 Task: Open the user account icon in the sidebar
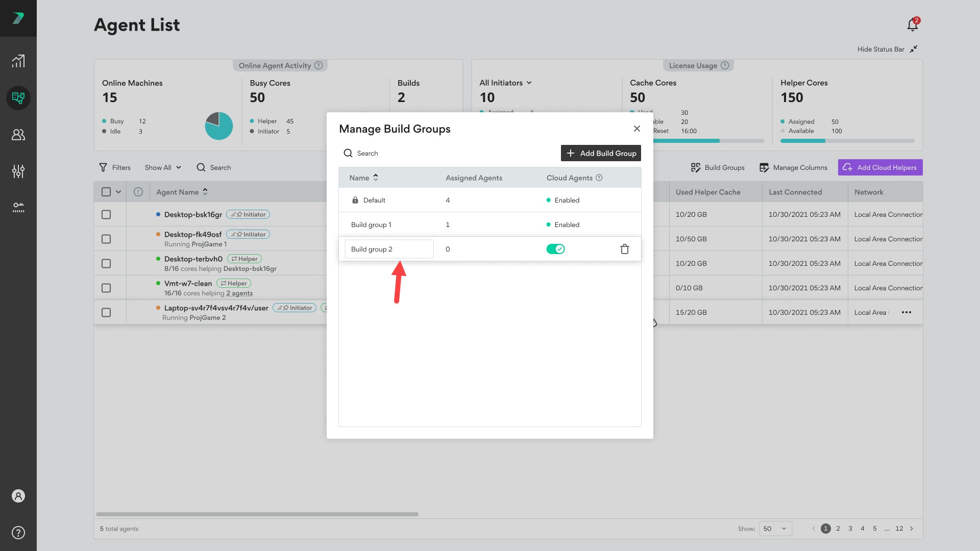18,496
